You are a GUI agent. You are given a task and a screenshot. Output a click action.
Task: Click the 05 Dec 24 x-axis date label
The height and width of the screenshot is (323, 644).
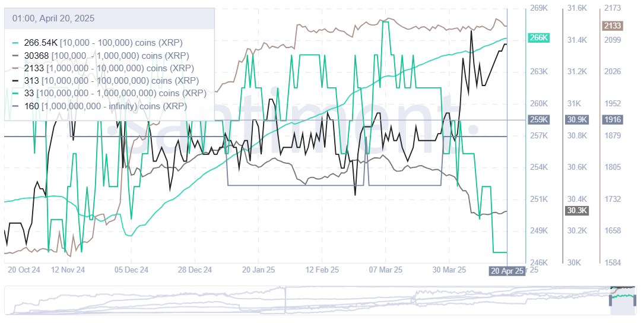(x=131, y=270)
